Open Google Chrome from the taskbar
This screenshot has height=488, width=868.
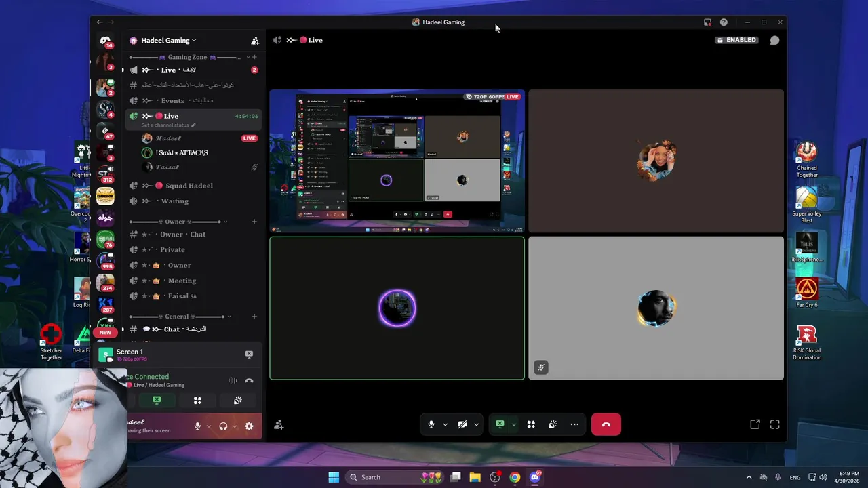pos(515,477)
